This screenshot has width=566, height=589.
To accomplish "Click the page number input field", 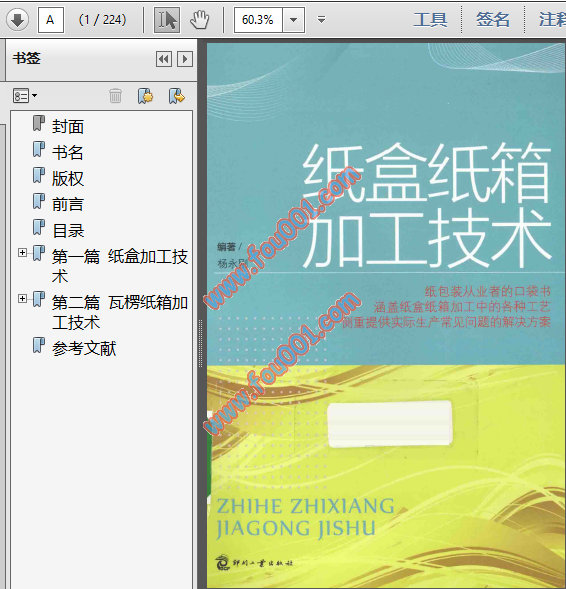I will [51, 20].
